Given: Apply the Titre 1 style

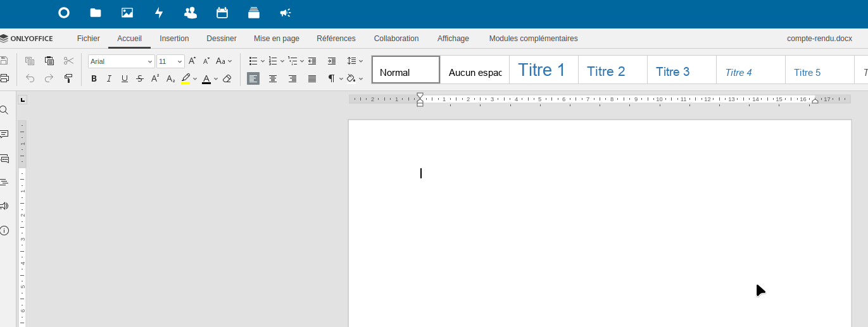Looking at the screenshot, I should tap(543, 70).
